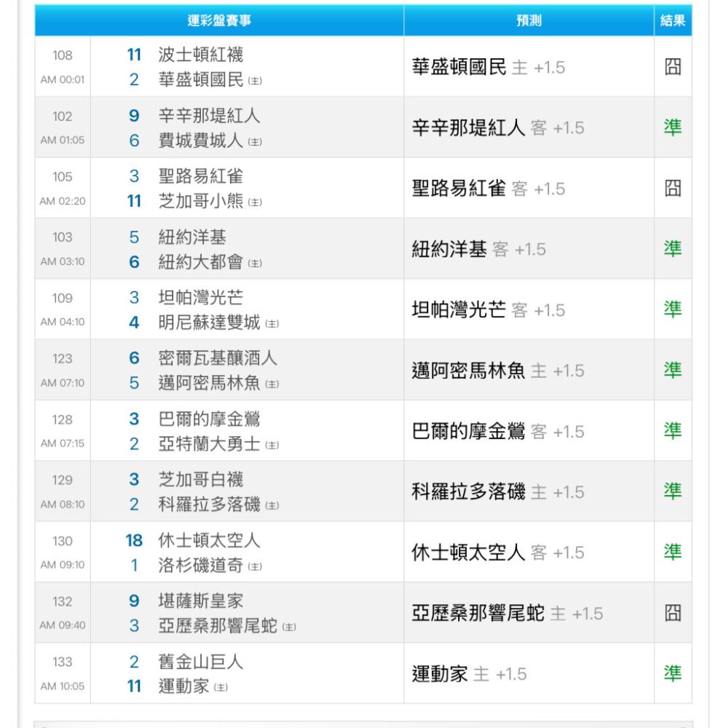
Task: Select team 聖路易紅雀 in game 105 matchup
Action: click(201, 176)
